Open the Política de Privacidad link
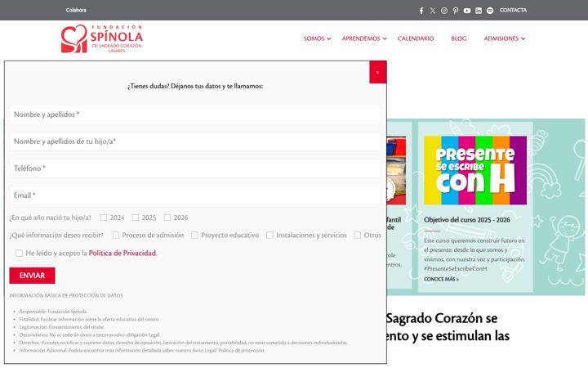This screenshot has height=368, width=588. (x=122, y=253)
